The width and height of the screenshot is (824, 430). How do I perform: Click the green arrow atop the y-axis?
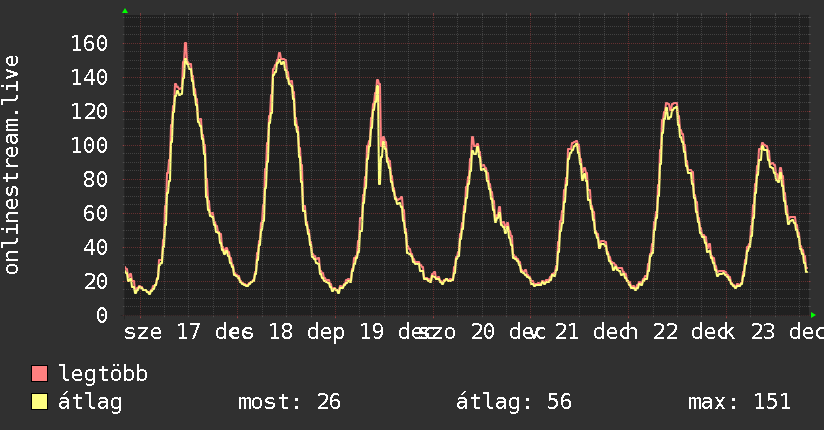pos(125,11)
